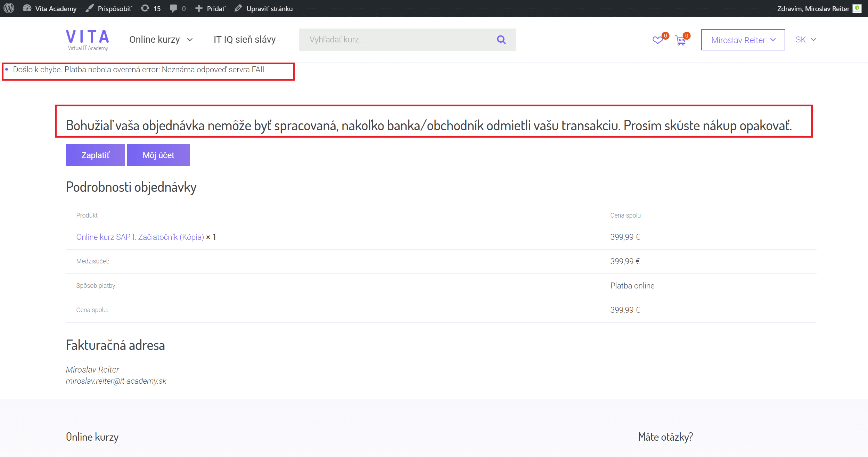Click the Cena spolu column header
Image resolution: width=868 pixels, height=457 pixels.
click(625, 215)
